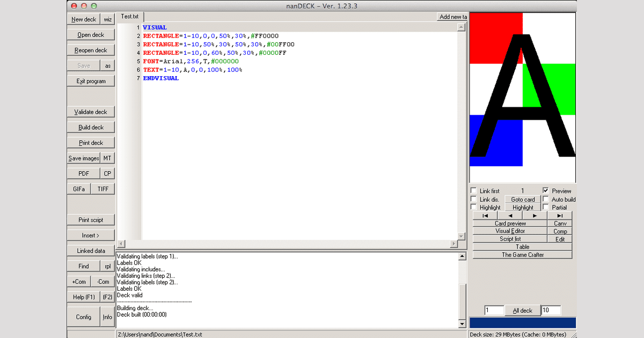This screenshot has width=644, height=338.
Task: Open the Reopen deck list
Action: (x=91, y=50)
